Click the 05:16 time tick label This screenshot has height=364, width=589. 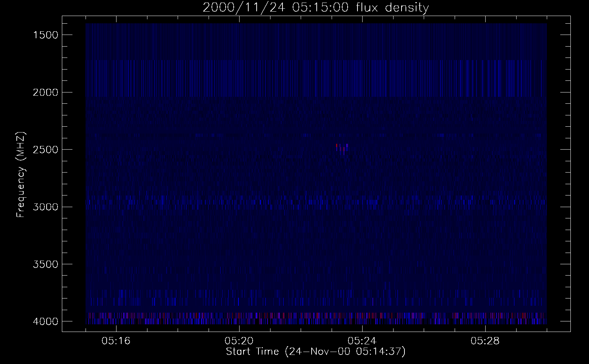tap(116, 341)
